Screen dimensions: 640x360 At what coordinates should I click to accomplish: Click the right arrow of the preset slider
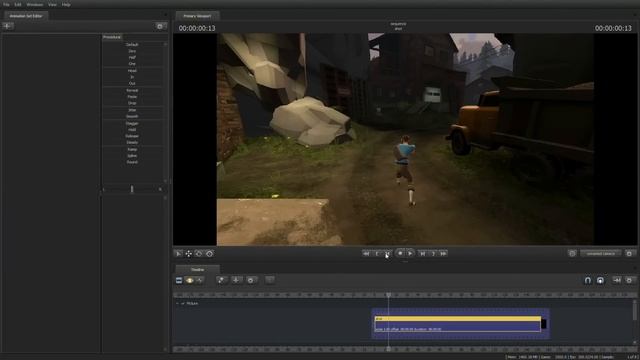point(160,189)
